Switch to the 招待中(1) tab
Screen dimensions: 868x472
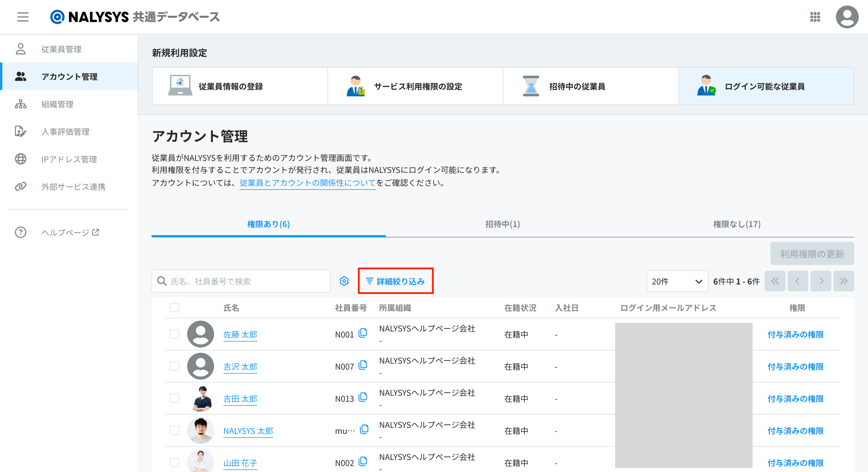point(502,224)
